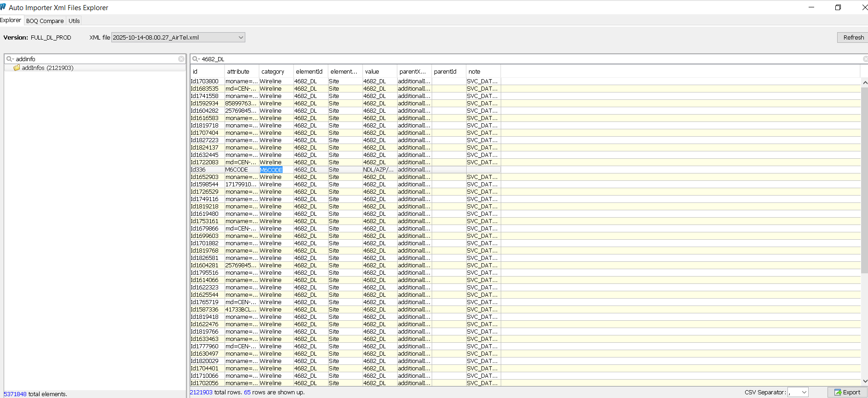Switch to the BOQ Compare tab
The height and width of the screenshot is (398, 868).
coord(45,21)
